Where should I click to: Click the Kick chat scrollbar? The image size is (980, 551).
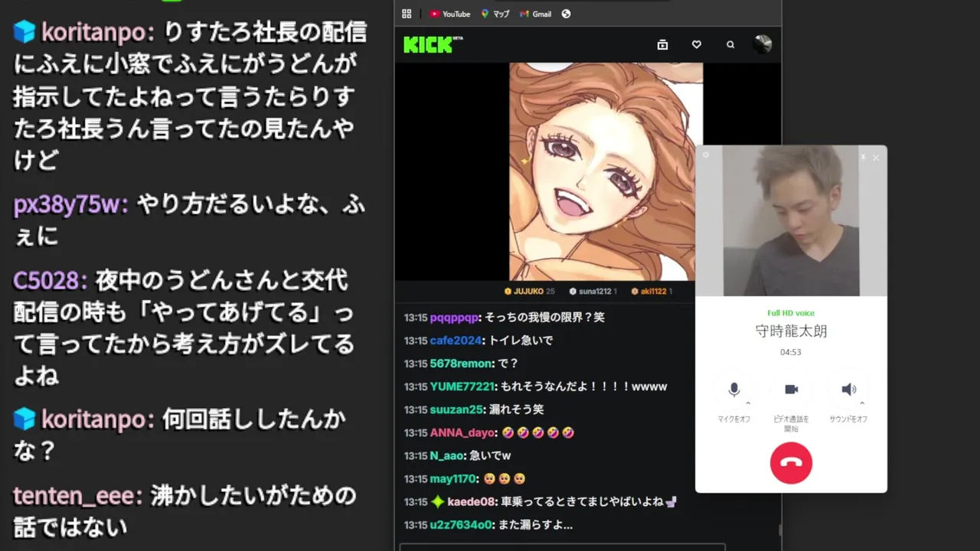click(779, 530)
